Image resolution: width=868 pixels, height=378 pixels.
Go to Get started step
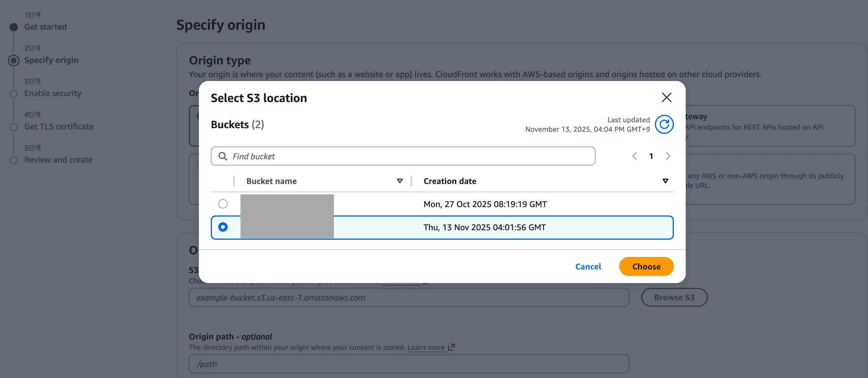coord(45,27)
